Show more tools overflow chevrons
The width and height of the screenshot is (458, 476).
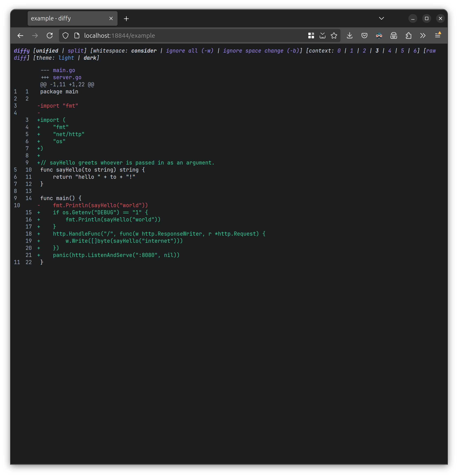423,36
